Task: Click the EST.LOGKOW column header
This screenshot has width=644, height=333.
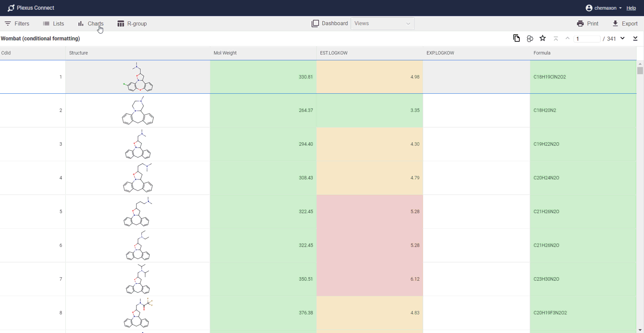Action: (334, 53)
